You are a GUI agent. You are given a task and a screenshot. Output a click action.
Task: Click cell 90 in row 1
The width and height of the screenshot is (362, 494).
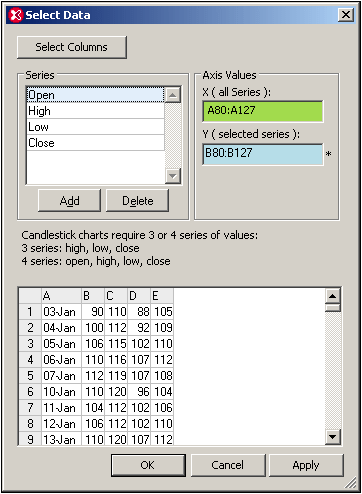(x=93, y=312)
